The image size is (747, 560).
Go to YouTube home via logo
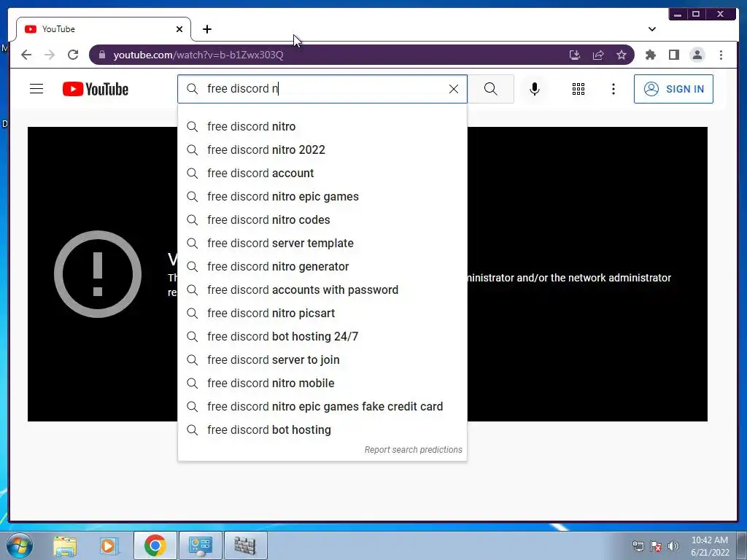click(96, 89)
